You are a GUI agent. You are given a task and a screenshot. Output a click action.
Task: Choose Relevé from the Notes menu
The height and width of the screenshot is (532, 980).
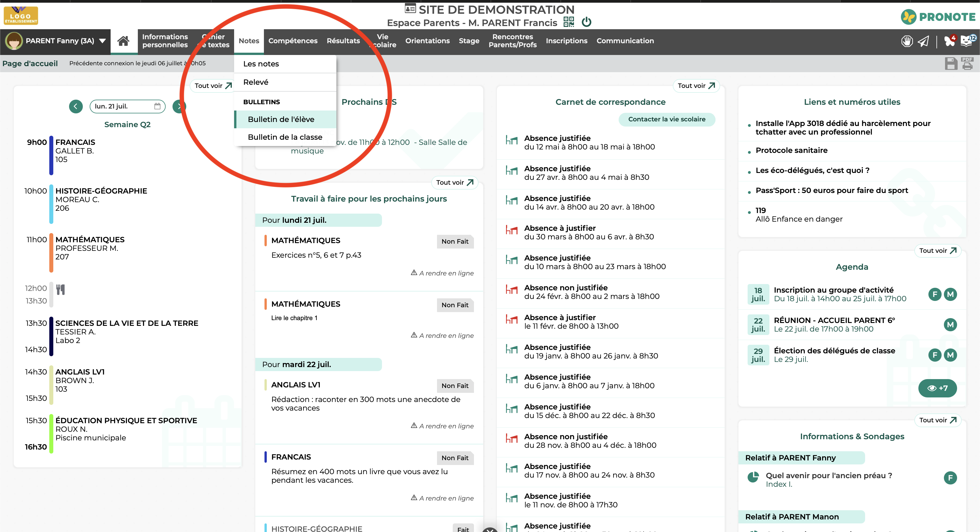point(256,82)
